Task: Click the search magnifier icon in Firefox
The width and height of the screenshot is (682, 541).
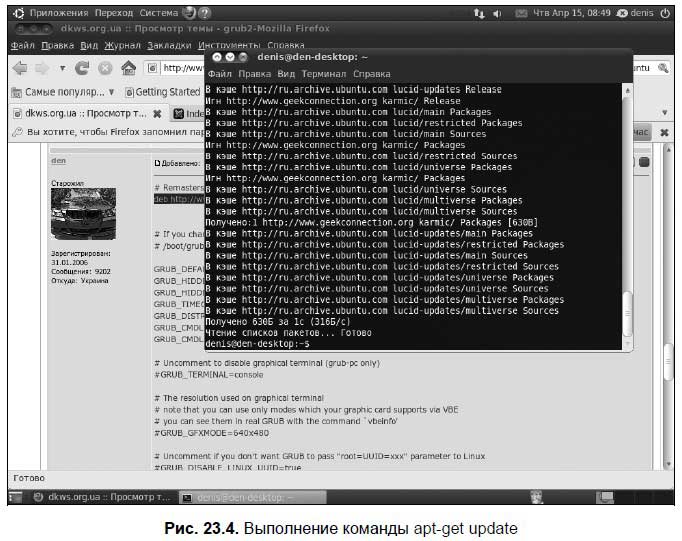Action: click(663, 68)
